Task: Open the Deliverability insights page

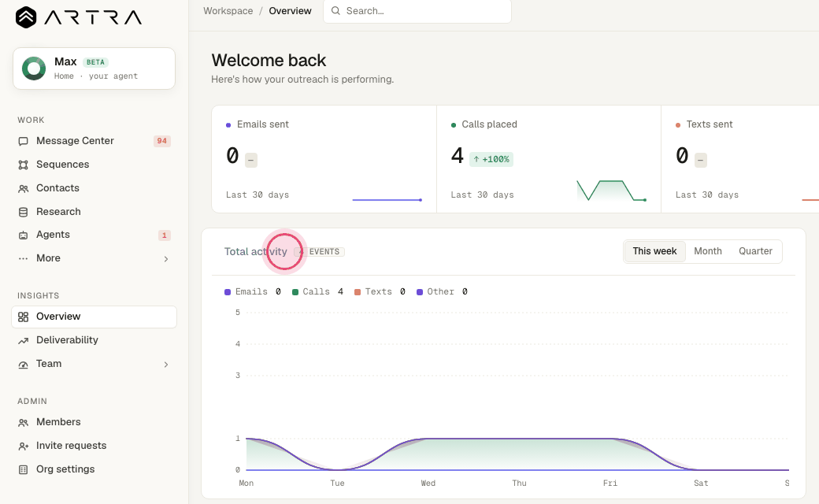Action: (94, 340)
